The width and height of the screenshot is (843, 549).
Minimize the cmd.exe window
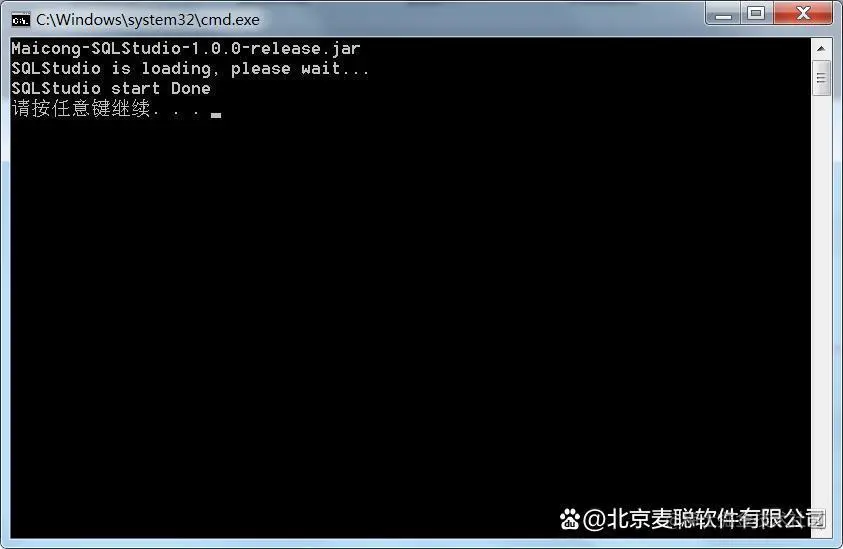tap(723, 13)
